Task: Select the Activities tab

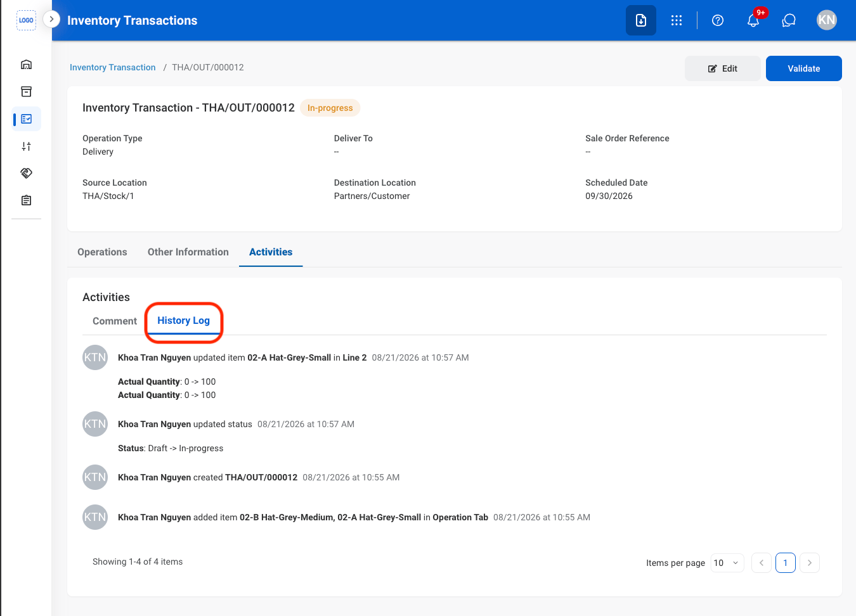Action: pos(271,252)
